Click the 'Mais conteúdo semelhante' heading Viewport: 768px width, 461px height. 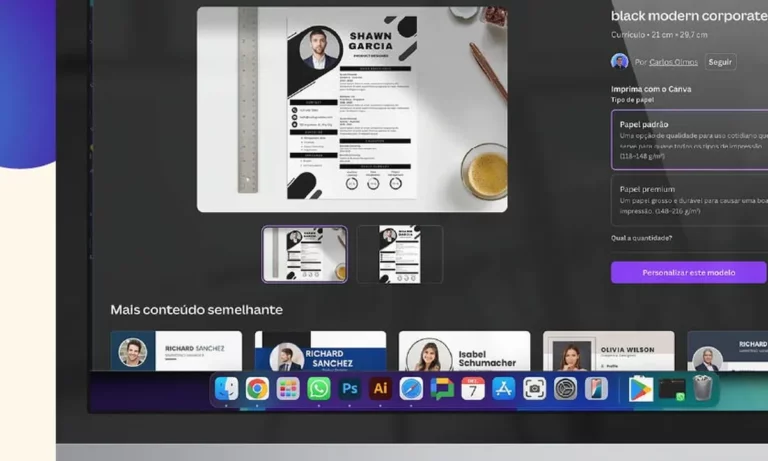tap(196, 310)
